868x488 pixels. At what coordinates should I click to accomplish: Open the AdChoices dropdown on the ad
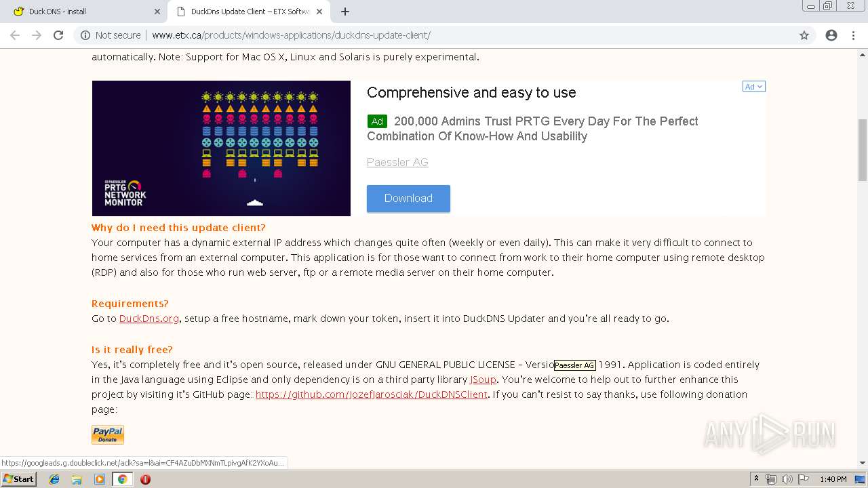pyautogui.click(x=754, y=87)
